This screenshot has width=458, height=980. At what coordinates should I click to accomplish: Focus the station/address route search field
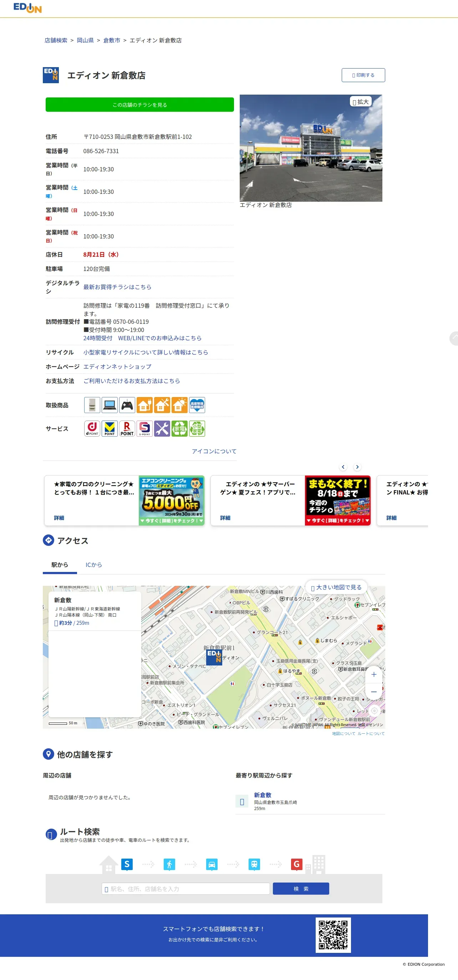185,889
